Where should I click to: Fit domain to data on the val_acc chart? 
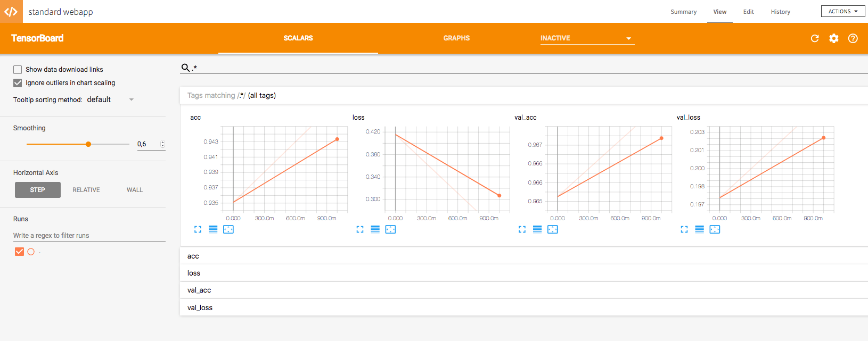(x=553, y=229)
